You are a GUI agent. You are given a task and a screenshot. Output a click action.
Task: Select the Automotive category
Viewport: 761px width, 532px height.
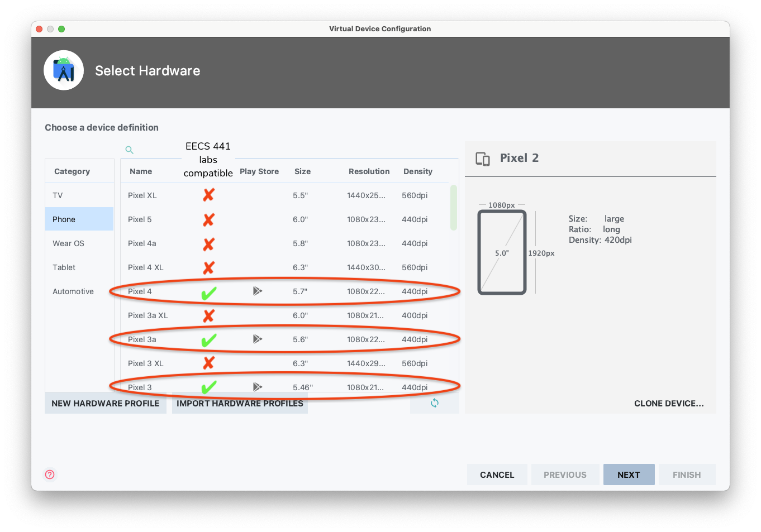(x=73, y=291)
